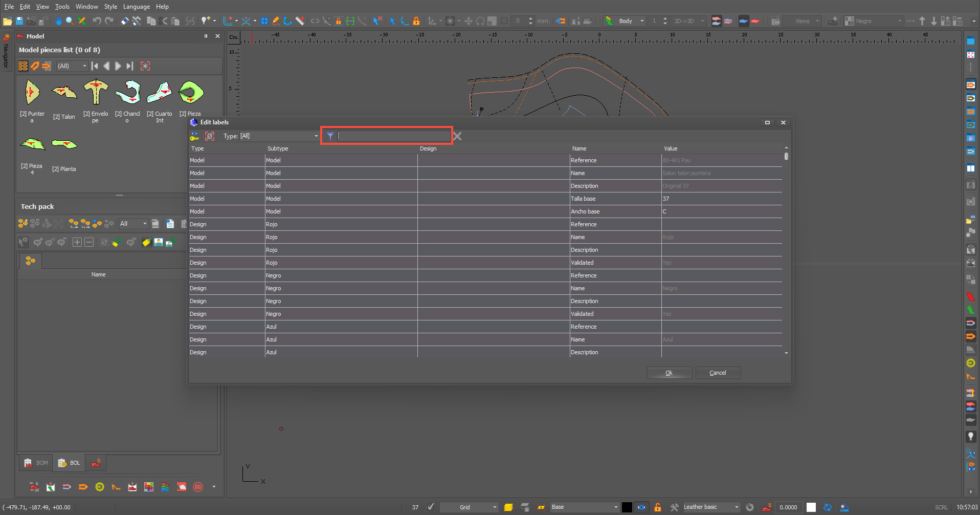Clear the filter with the X icon

pyautogui.click(x=457, y=136)
